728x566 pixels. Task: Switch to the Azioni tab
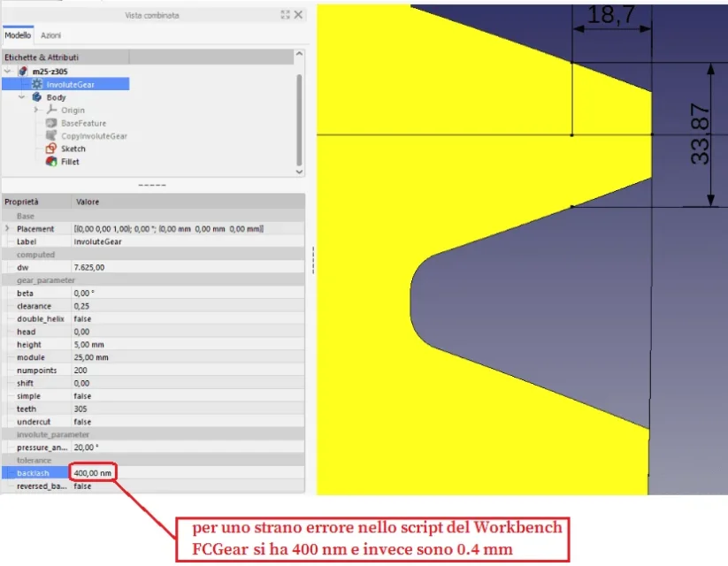pyautogui.click(x=50, y=35)
